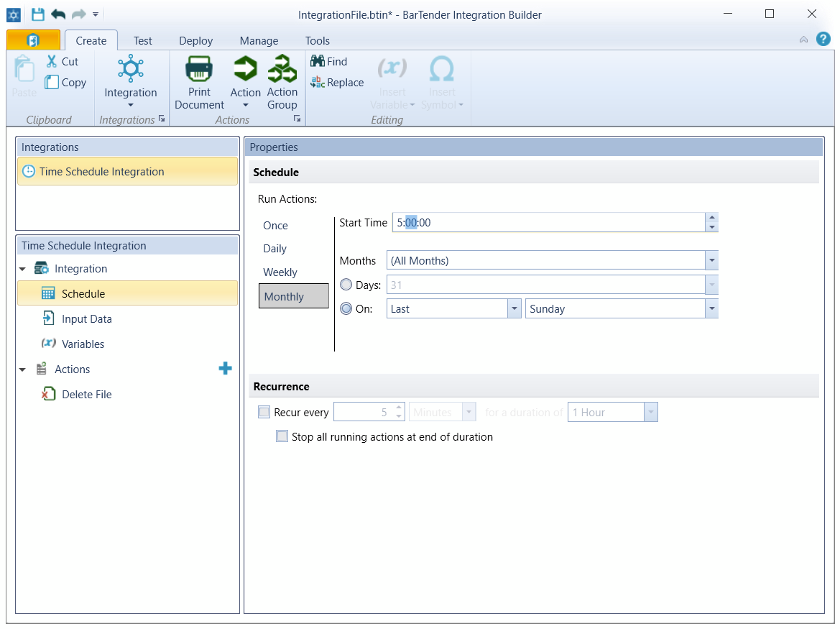This screenshot has width=840, height=629.
Task: Click the Insert Variable icon
Action: [x=392, y=68]
